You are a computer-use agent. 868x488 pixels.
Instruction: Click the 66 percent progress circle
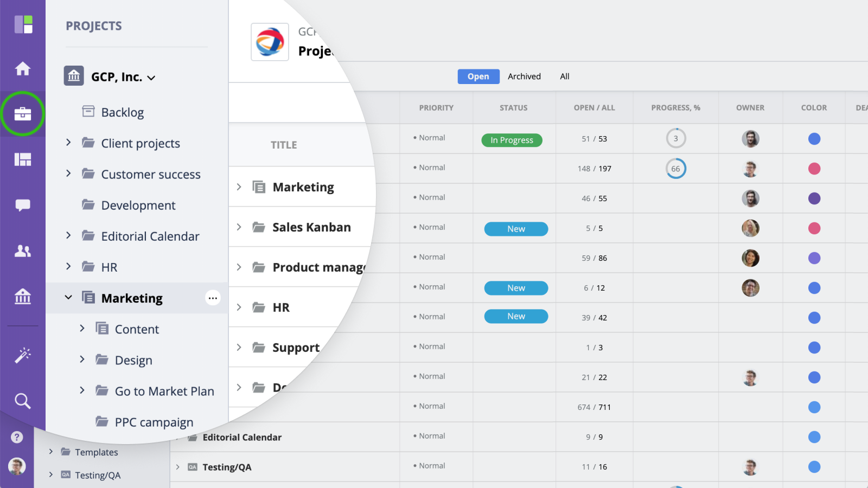675,169
